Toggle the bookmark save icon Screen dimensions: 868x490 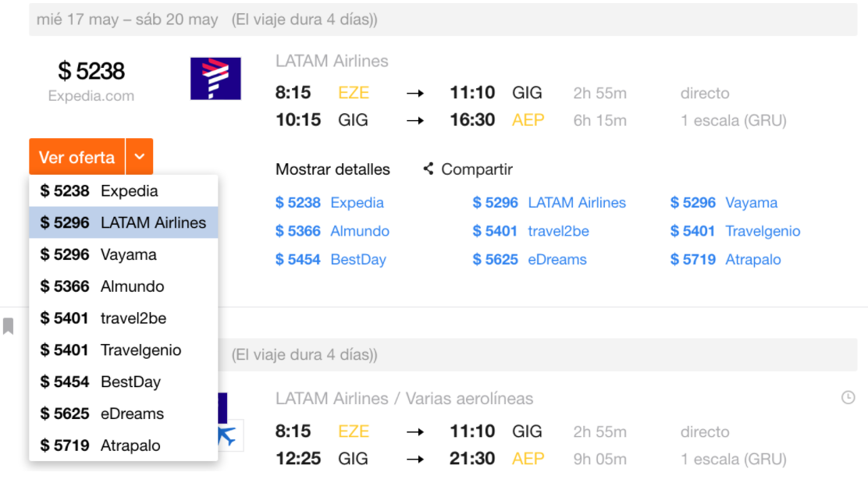click(8, 325)
